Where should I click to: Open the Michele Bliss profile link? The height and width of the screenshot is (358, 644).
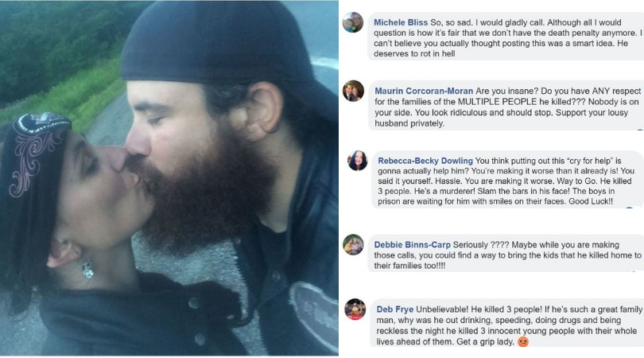pos(401,22)
